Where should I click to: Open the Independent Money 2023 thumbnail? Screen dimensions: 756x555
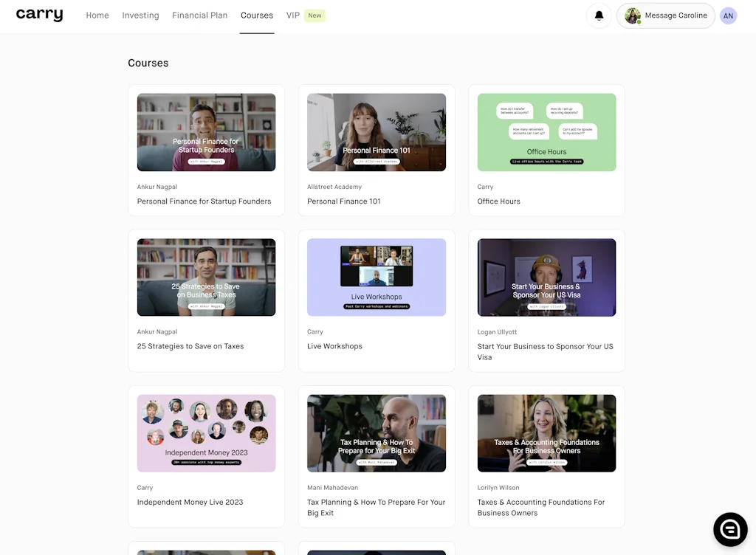point(206,433)
